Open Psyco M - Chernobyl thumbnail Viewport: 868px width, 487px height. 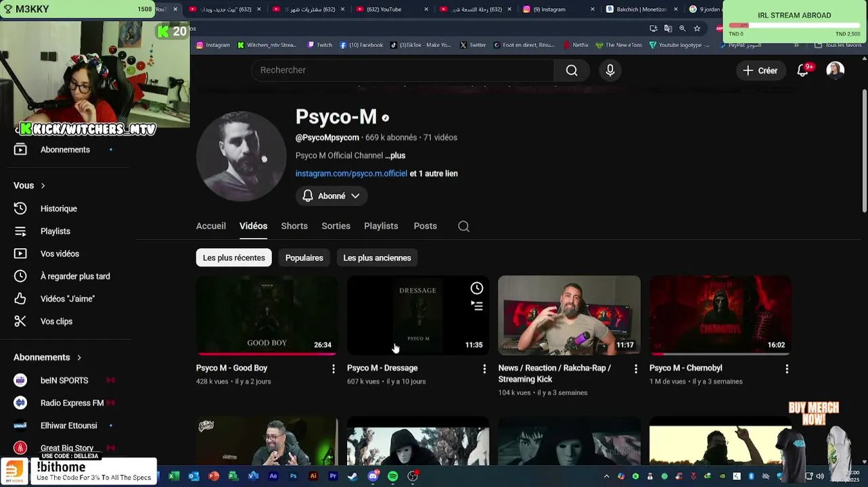pos(721,315)
